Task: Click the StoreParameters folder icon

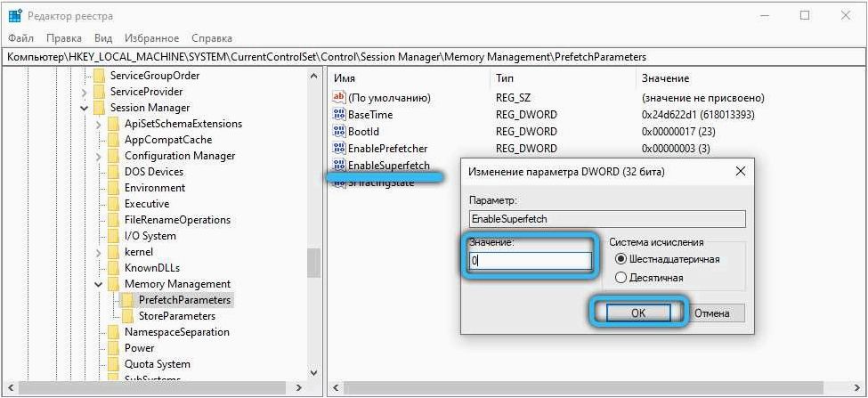Action: (x=128, y=316)
